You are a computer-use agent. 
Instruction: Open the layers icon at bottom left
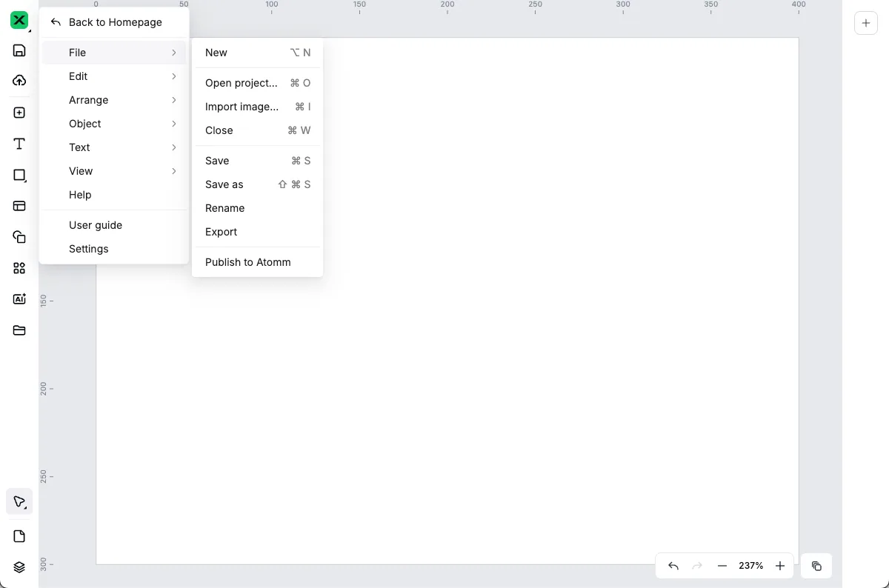point(19,567)
